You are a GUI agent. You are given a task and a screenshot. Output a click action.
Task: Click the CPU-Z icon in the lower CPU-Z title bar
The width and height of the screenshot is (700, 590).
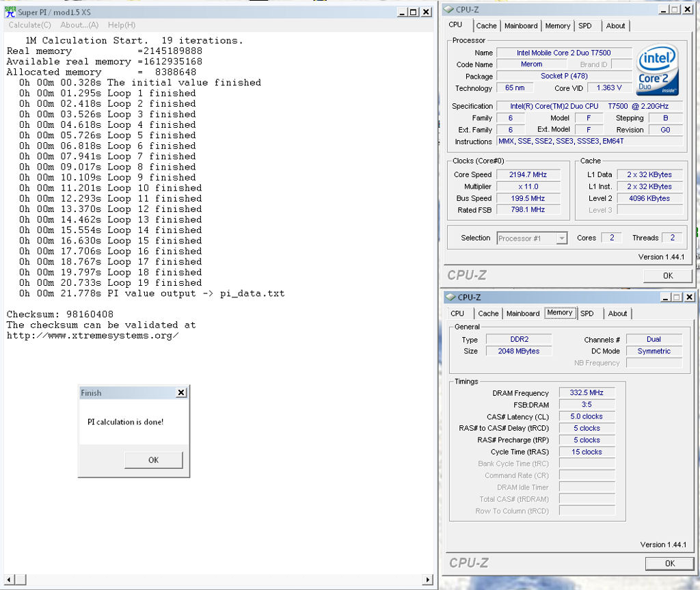click(x=450, y=297)
